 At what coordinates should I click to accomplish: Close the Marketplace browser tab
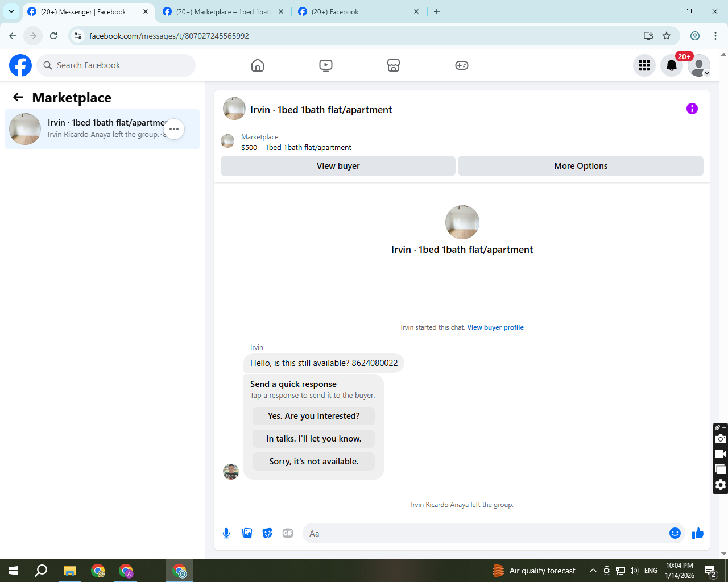point(281,11)
